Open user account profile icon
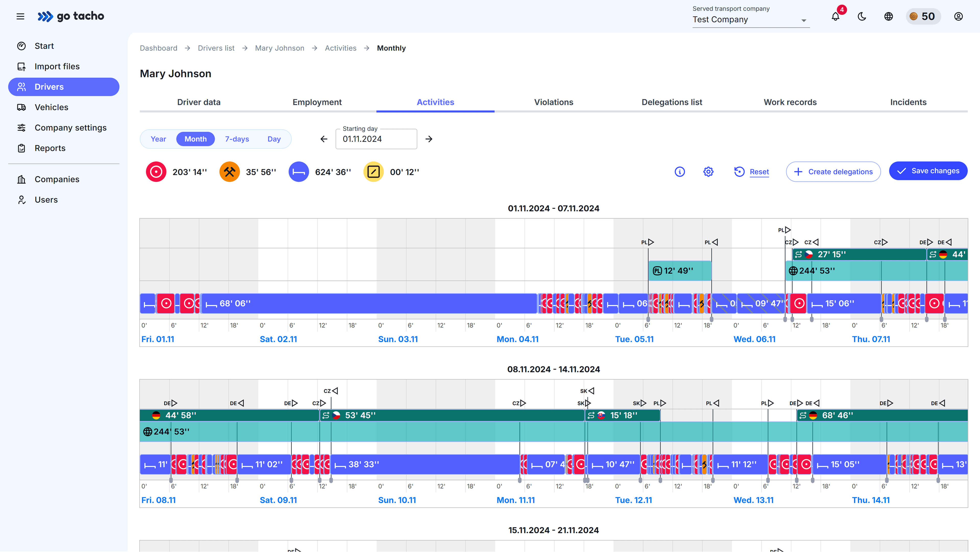Viewport: 980px width, 552px height. (959, 16)
